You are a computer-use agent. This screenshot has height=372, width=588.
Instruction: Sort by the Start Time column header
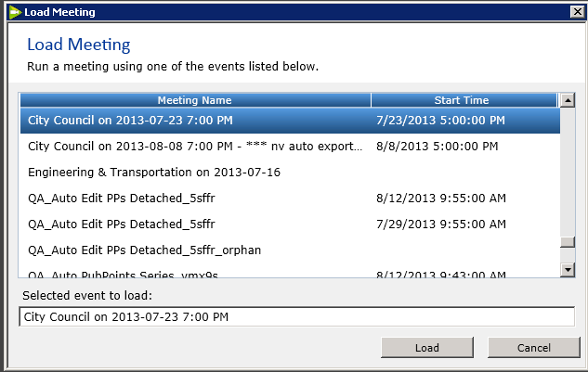click(x=464, y=100)
